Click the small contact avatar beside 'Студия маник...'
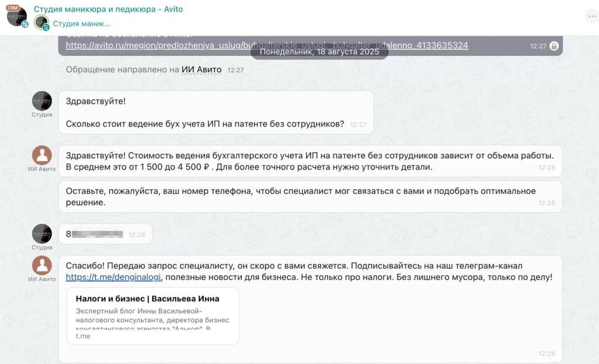Viewport: 599px width, 364px height. [41, 23]
